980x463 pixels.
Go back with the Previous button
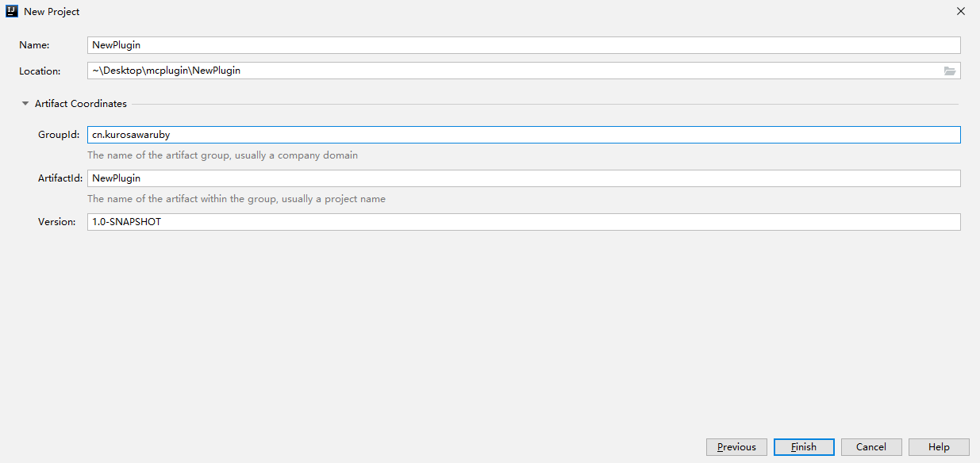click(x=736, y=447)
